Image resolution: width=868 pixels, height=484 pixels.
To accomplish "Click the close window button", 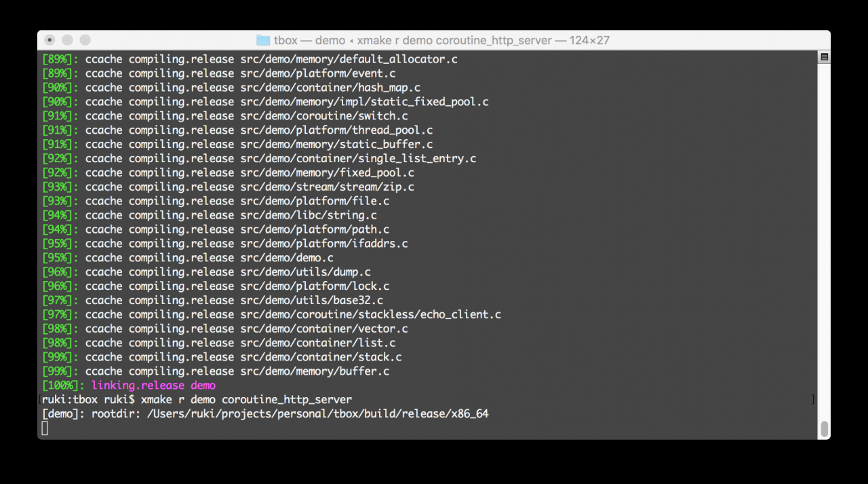I will (x=51, y=40).
